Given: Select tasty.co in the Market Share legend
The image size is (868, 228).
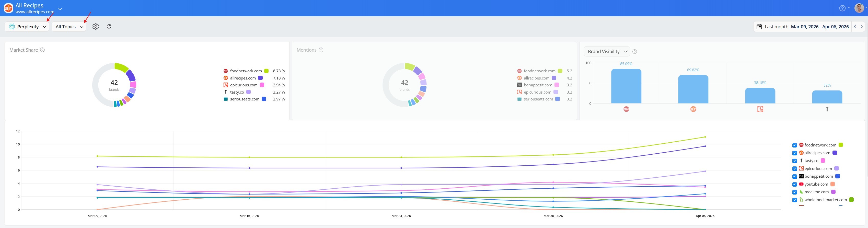Looking at the screenshot, I should [237, 92].
